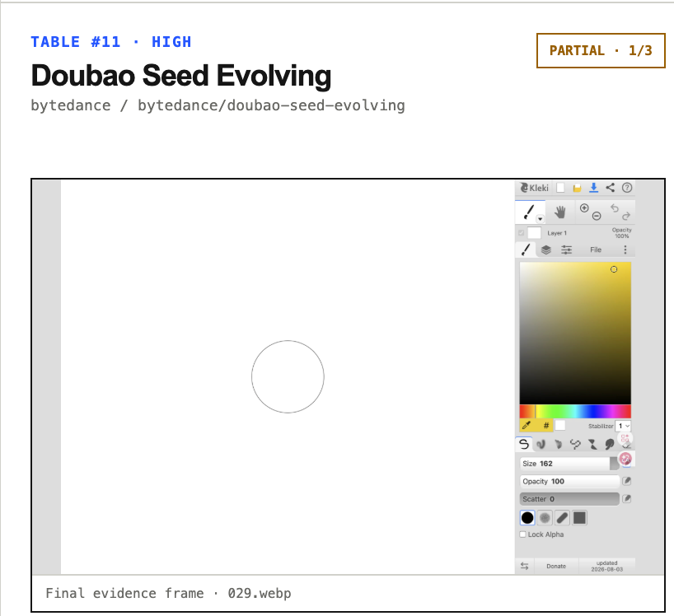Select the brush tool in toolbar
Viewport: 674px width, 616px height.
point(529,212)
